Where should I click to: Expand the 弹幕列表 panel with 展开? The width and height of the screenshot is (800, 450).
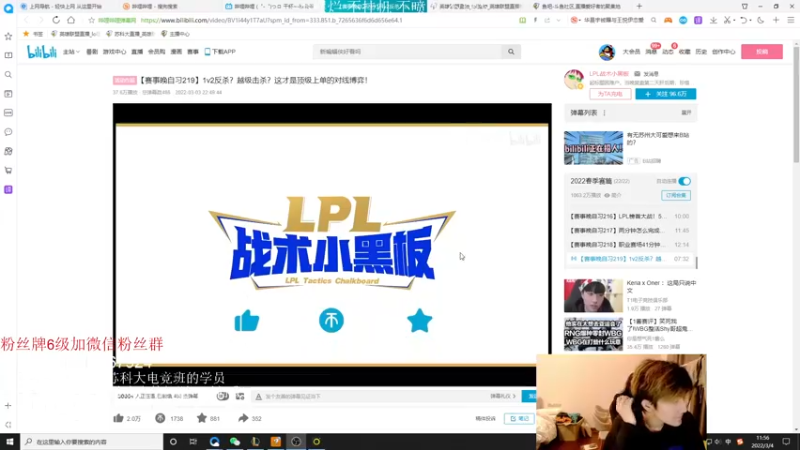coord(686,113)
